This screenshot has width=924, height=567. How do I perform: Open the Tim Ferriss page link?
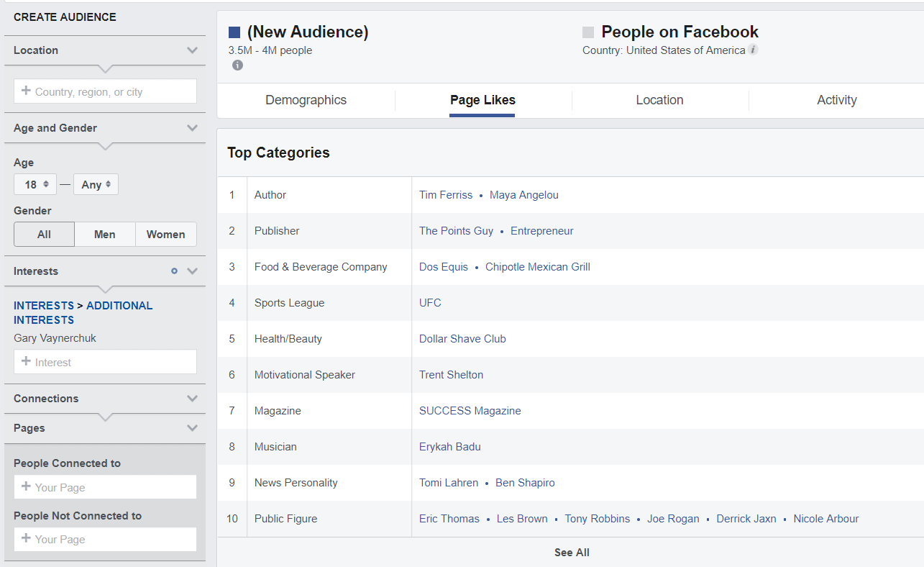click(x=446, y=194)
